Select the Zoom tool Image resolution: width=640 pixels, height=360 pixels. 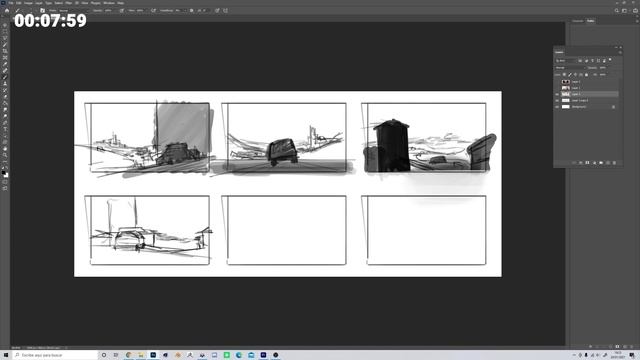pos(5,156)
